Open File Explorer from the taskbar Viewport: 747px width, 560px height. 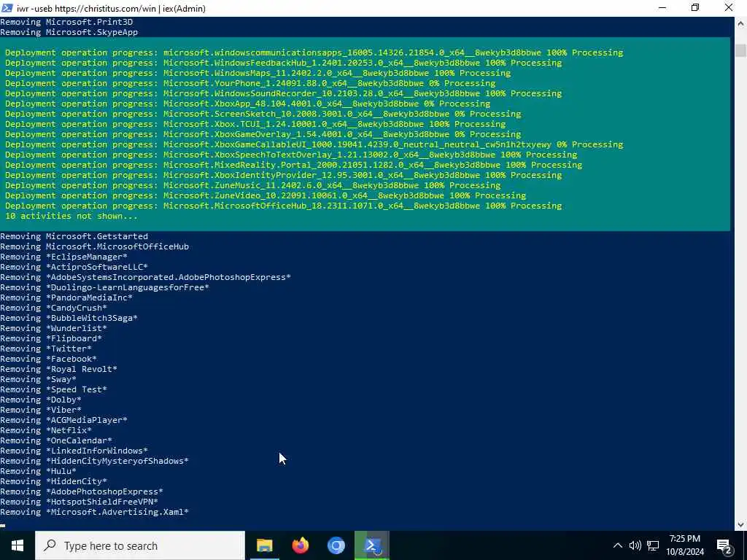point(264,545)
